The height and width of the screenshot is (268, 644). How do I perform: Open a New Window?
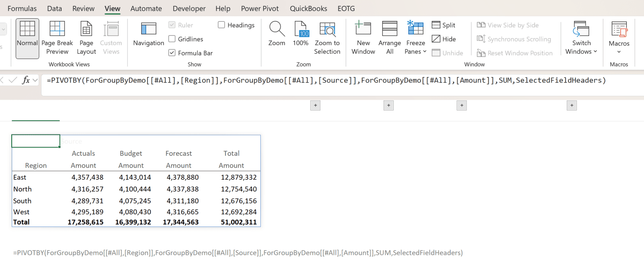[363, 37]
